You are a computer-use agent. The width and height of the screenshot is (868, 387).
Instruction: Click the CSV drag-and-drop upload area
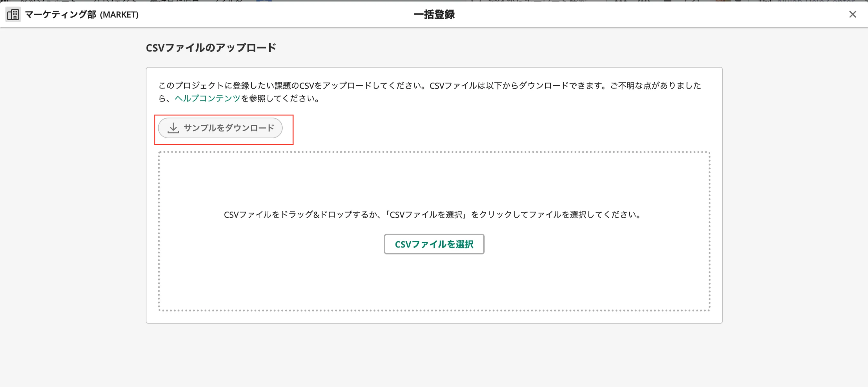coord(434,231)
